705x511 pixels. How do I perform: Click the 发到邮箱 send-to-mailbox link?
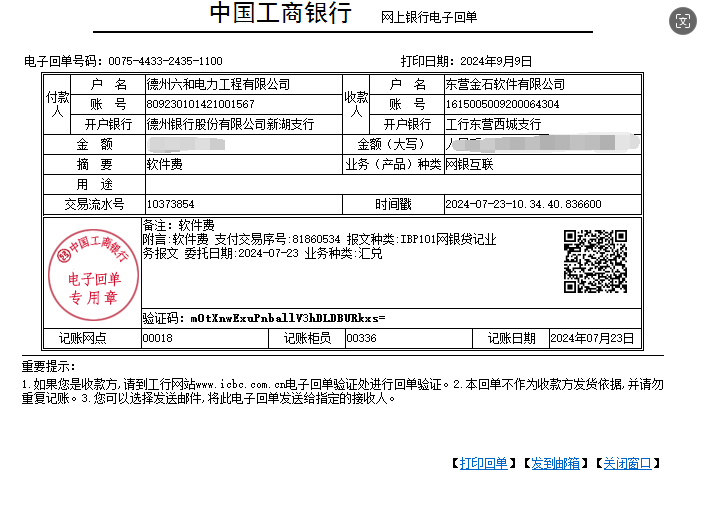coord(555,463)
